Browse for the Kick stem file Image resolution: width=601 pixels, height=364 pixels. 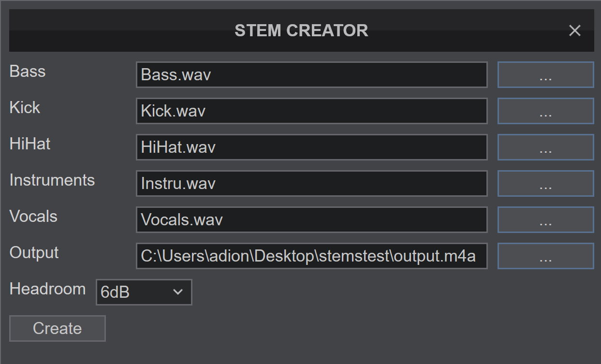tap(545, 111)
